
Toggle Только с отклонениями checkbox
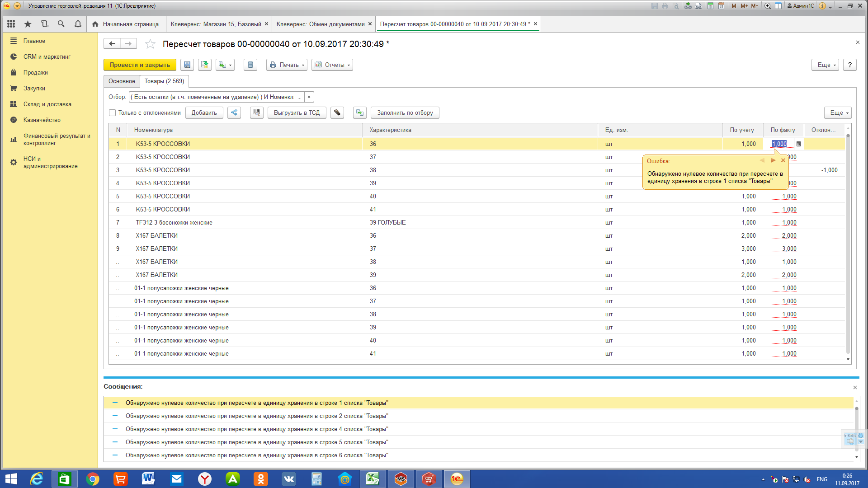(113, 113)
